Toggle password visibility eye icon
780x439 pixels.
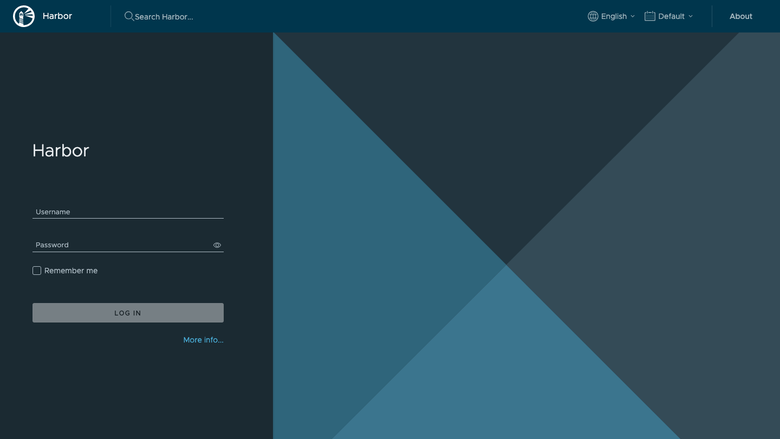tap(217, 245)
